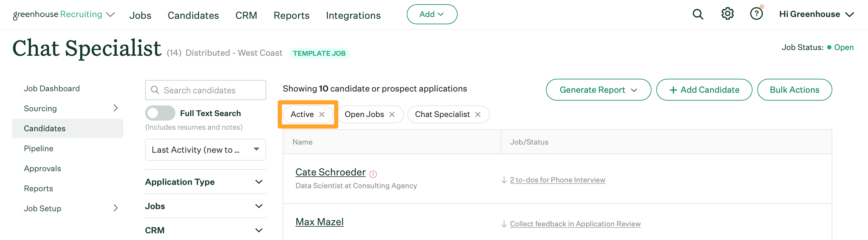Remove the Chat Specialist filter chip

coord(478,115)
